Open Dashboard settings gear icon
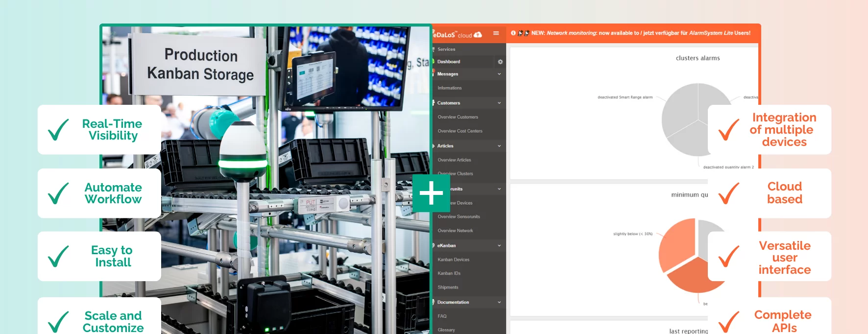This screenshot has height=334, width=868. tap(500, 62)
